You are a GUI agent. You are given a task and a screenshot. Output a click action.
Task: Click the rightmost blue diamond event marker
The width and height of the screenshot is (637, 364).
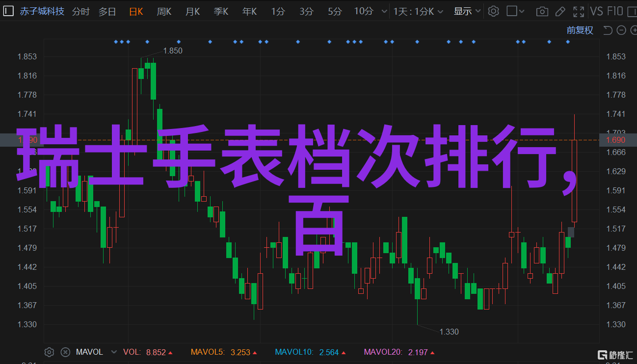pos(568,42)
